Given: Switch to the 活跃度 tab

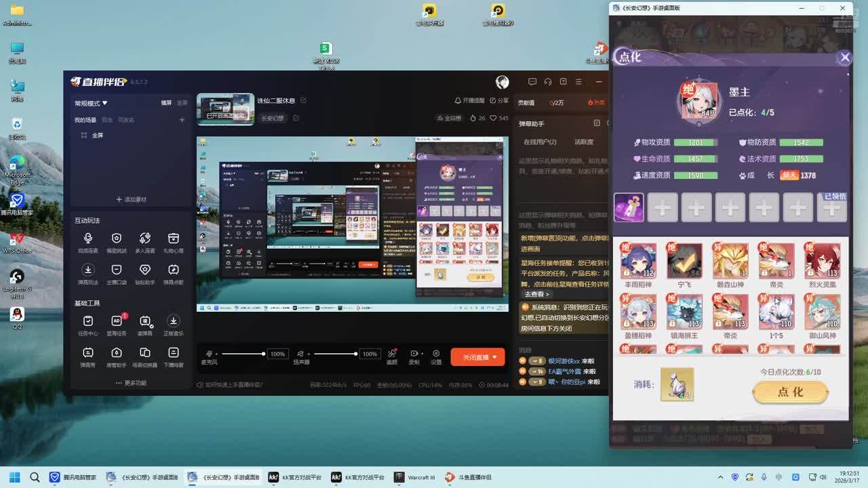Looking at the screenshot, I should coord(584,142).
